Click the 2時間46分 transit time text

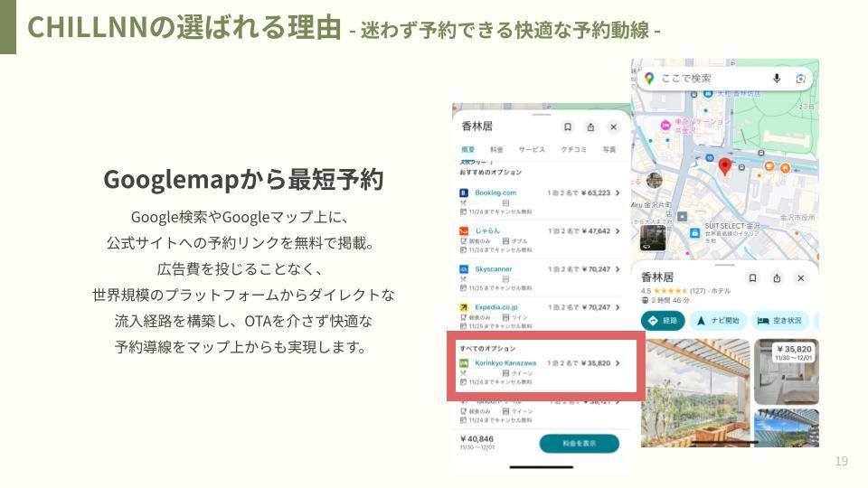pyautogui.click(x=670, y=300)
